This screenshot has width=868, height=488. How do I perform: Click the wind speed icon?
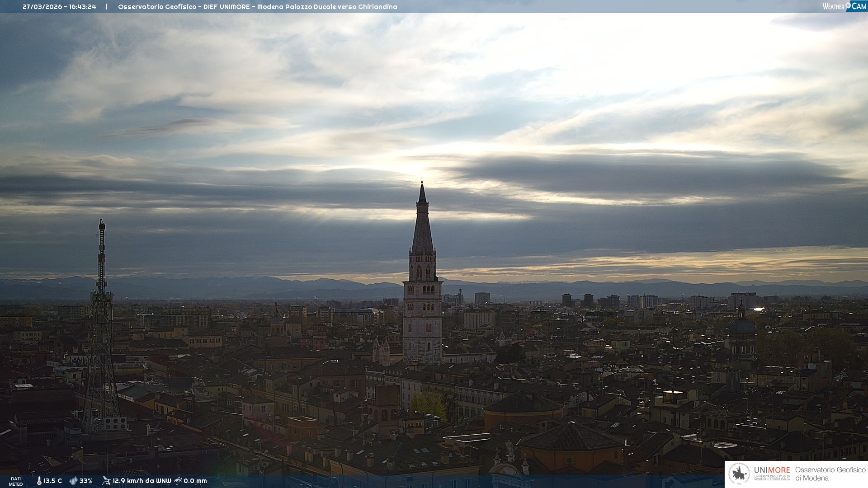coord(106,481)
